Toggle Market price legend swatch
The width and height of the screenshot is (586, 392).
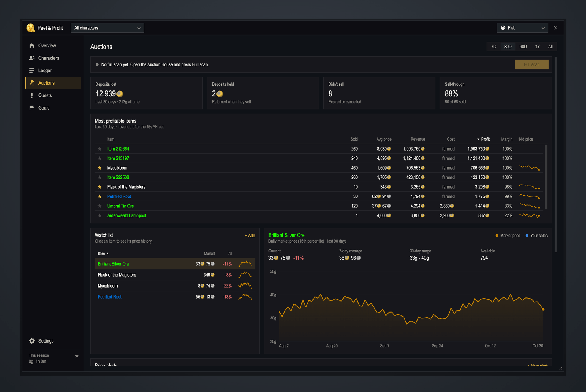tap(497, 236)
